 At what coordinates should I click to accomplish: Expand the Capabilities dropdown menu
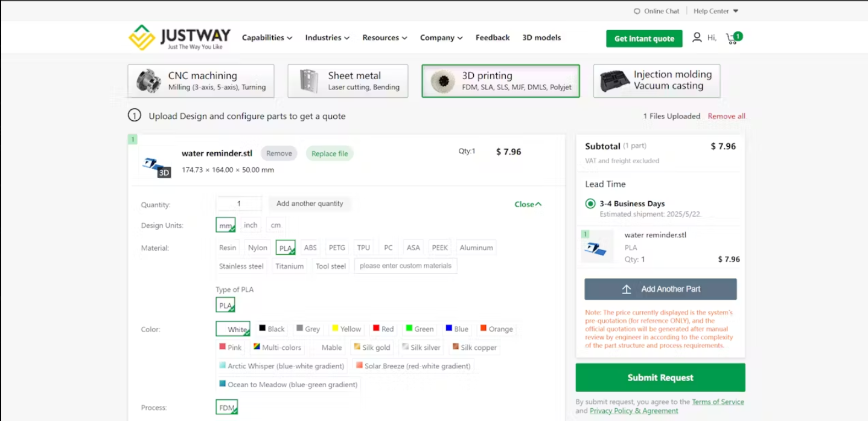(x=267, y=37)
